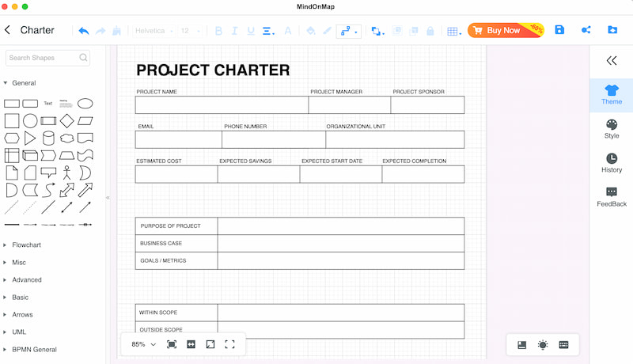
Task: Collapse the right sidebar panel
Action: coord(612,60)
